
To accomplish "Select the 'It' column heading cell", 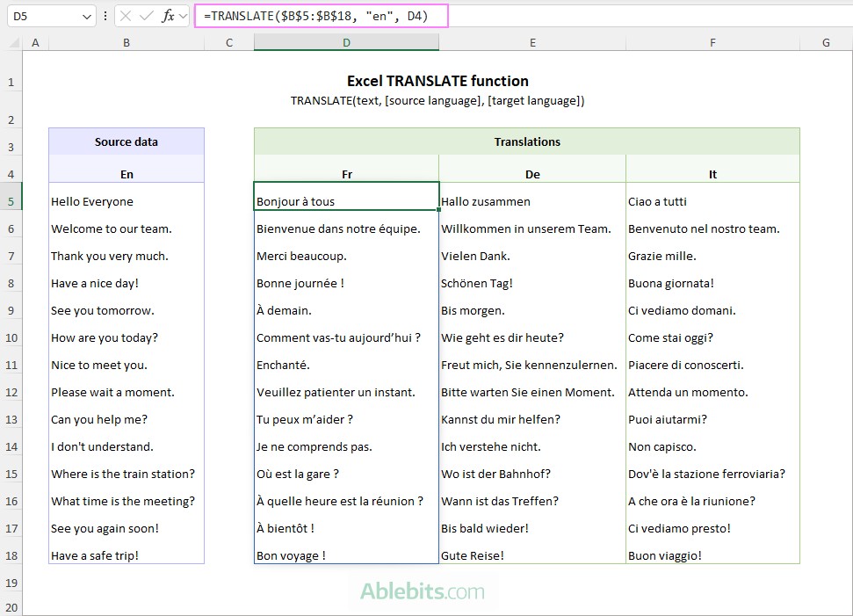I will point(712,170).
